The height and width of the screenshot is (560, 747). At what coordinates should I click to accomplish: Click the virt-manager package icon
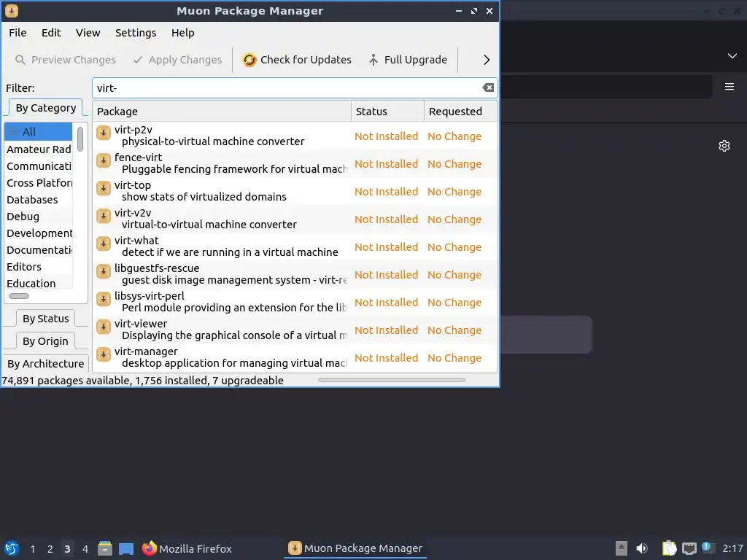104,355
